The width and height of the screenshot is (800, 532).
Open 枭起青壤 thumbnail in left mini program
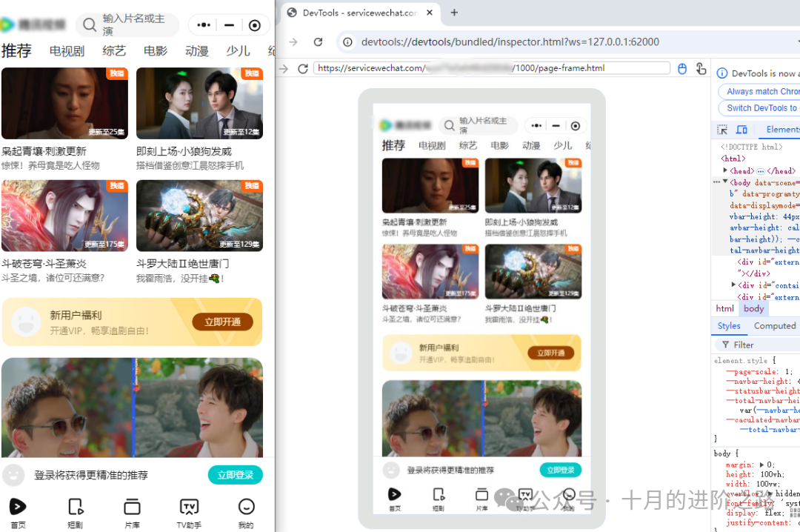coord(64,103)
